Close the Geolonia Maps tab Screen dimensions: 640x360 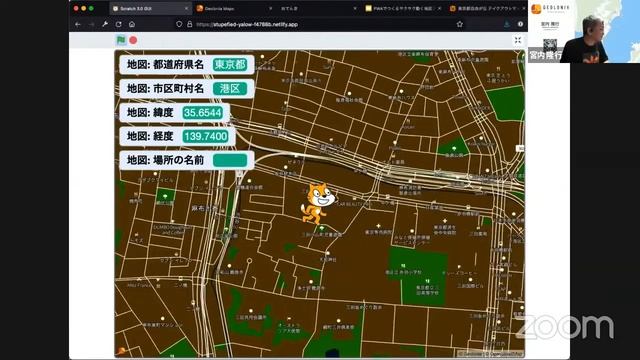point(270,8)
